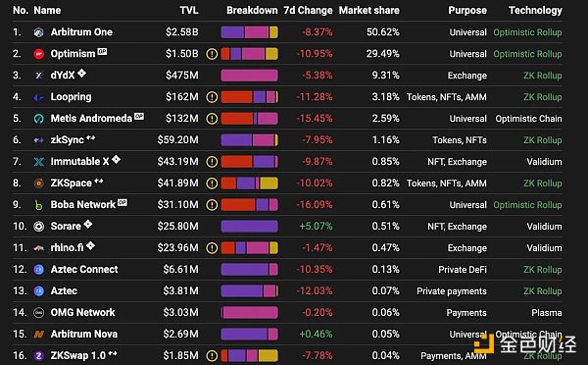Viewport: 588px width, 365px height.
Task: Click the Arbitrum One logo icon
Action: pyautogui.click(x=38, y=32)
